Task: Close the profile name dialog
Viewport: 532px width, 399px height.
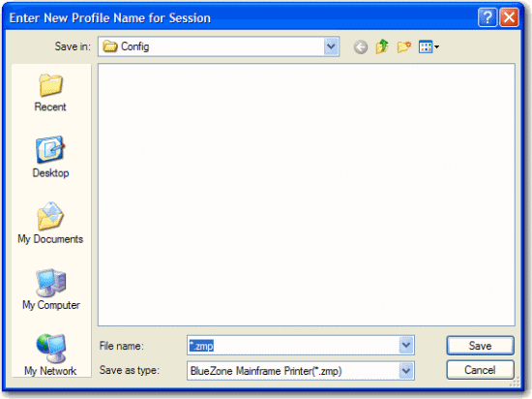Action: point(509,17)
